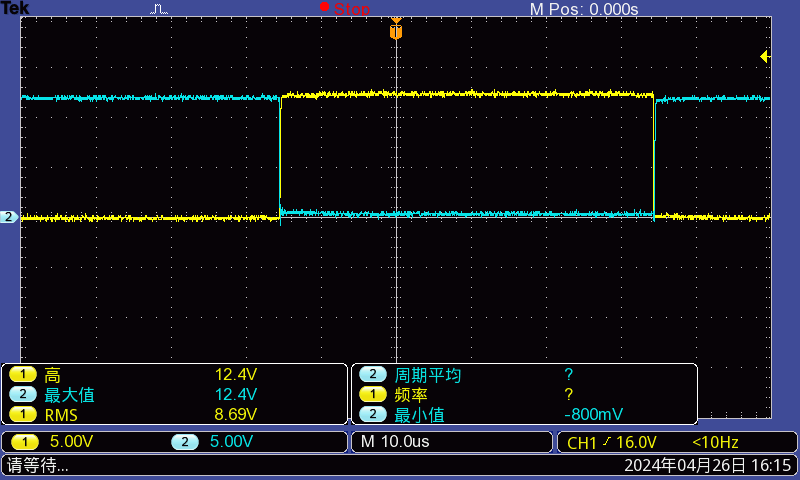Click the channel 2 ground reference marker
800x480 pixels.
(9, 217)
